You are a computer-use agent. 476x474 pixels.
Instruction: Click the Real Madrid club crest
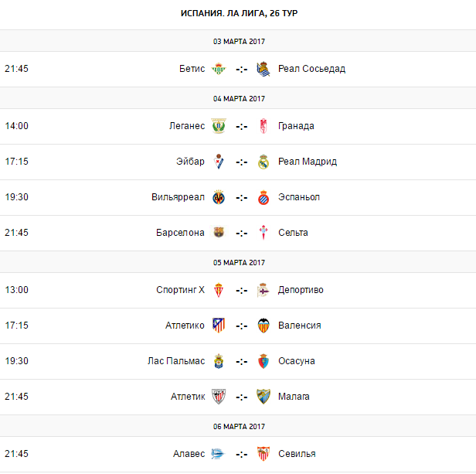(x=263, y=162)
